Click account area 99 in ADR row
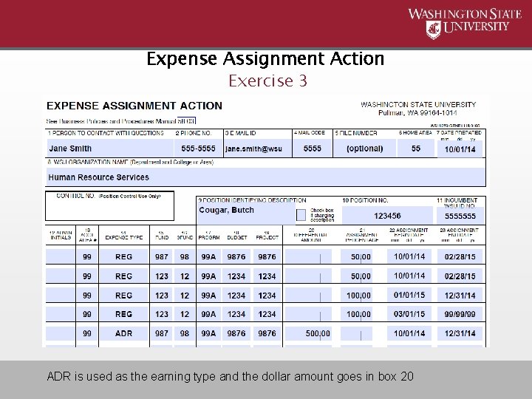 pos(87,333)
